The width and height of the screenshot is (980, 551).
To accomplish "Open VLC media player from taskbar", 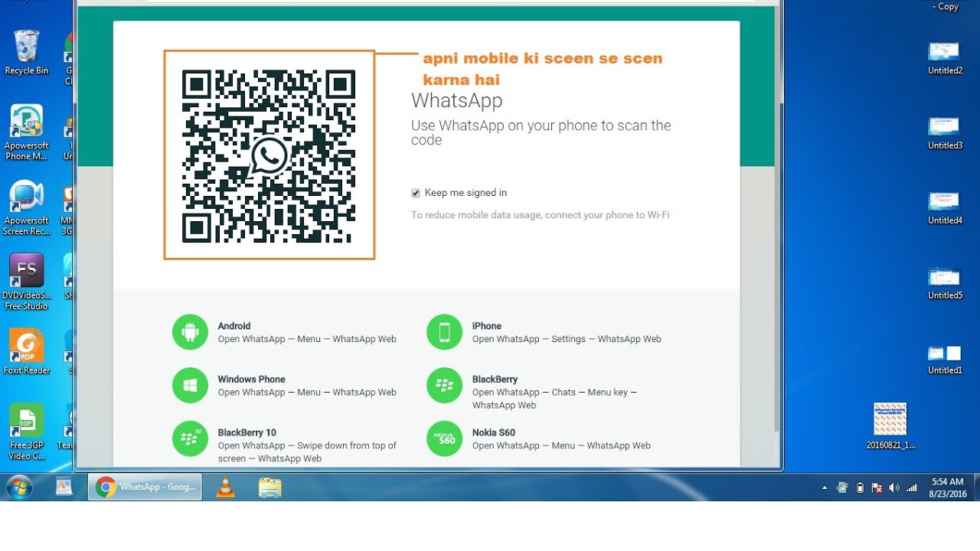I will point(226,487).
